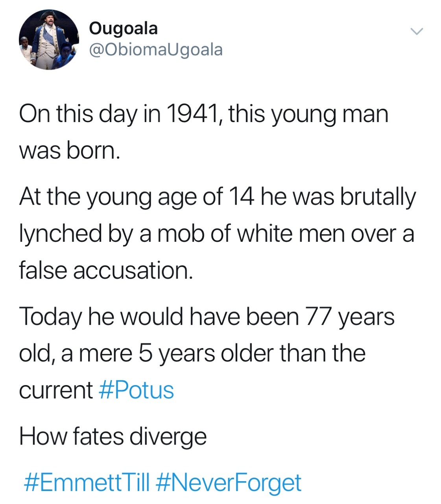Select the 'was born.' text line
The height and width of the screenshot is (504, 441).
(69, 150)
